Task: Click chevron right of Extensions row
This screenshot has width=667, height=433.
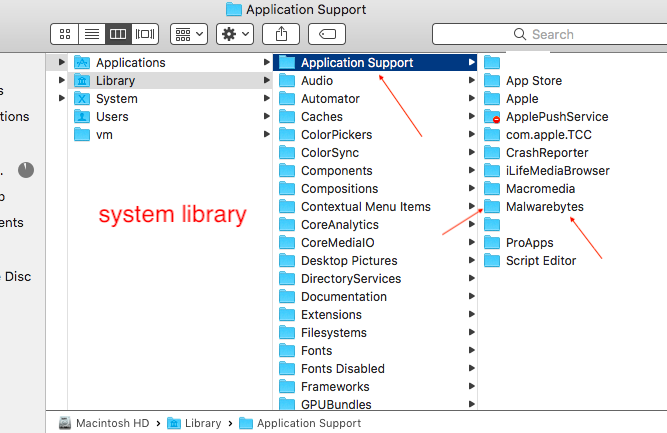Action: (x=471, y=314)
